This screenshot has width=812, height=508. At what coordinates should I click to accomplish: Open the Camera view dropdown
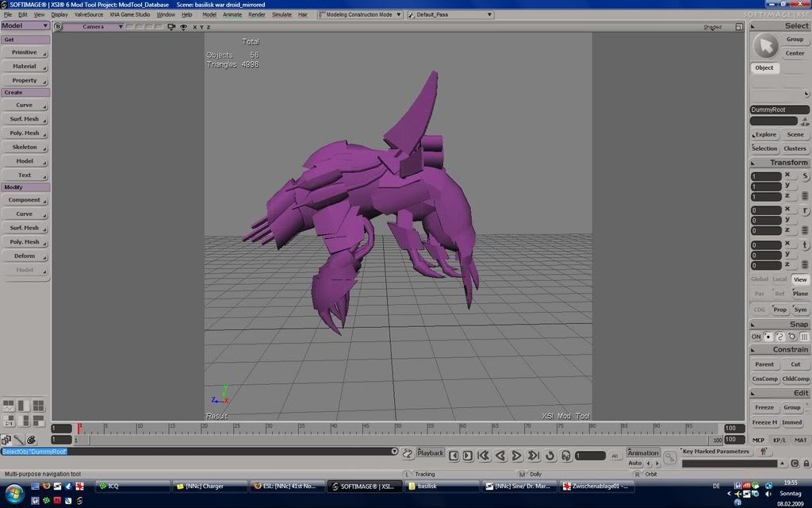point(94,26)
